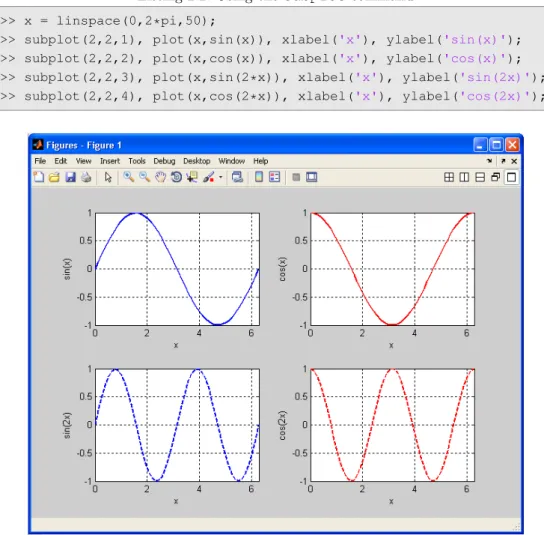Click the subplot(2,2,3) code line
This screenshot has width=544, height=535.
tap(272, 77)
